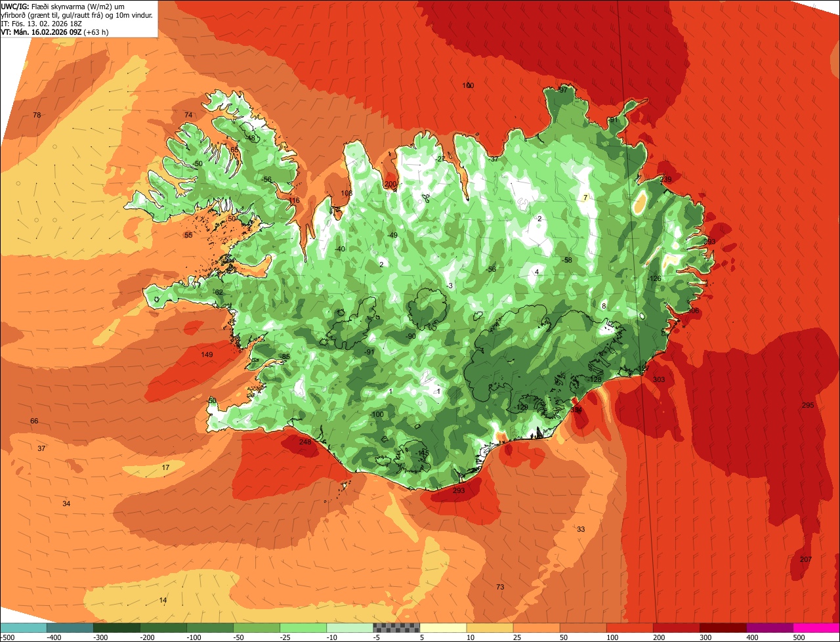
Task: Click the legend label 400
Action: (752, 637)
